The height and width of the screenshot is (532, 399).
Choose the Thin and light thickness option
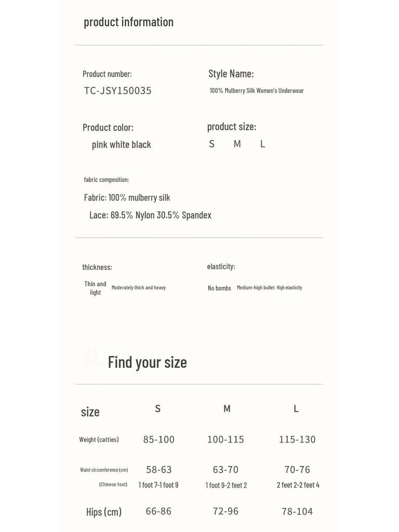pyautogui.click(x=96, y=288)
